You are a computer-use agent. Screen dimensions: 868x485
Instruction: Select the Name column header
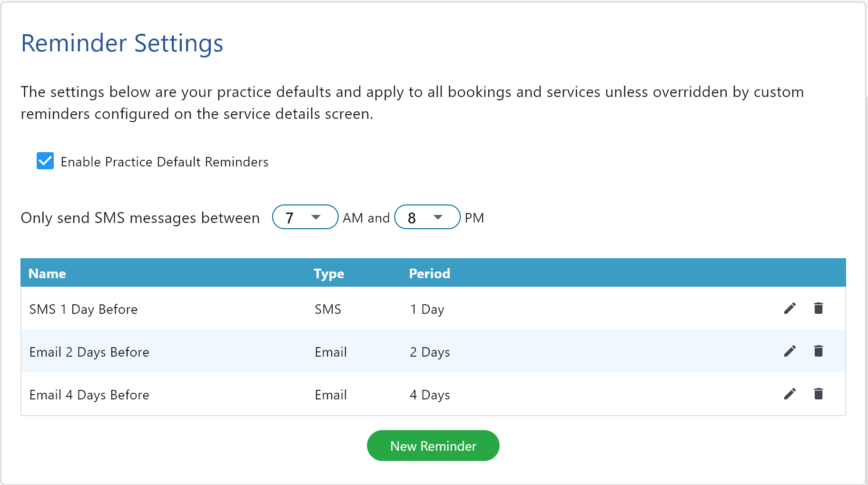pyautogui.click(x=47, y=273)
